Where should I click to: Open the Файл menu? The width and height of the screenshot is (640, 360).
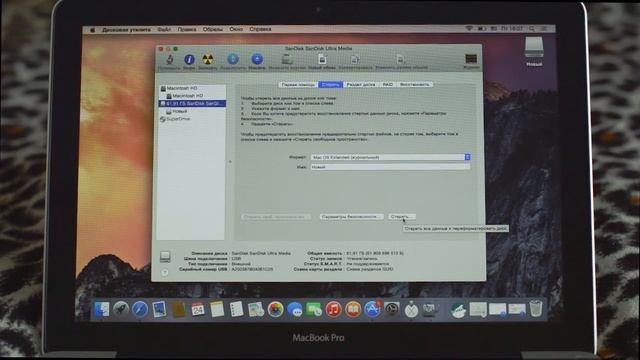pyautogui.click(x=164, y=29)
